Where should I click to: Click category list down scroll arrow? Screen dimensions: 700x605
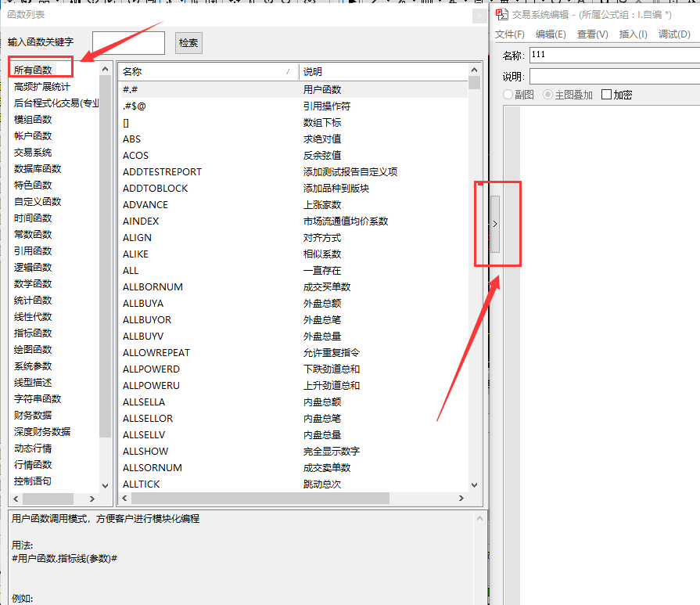tap(106, 486)
